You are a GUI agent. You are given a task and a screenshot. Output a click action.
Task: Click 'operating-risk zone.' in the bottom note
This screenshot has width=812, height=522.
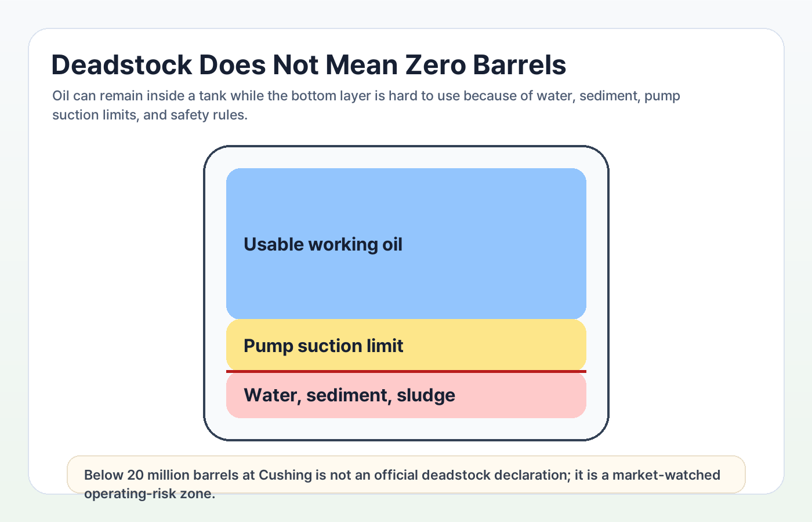150,494
